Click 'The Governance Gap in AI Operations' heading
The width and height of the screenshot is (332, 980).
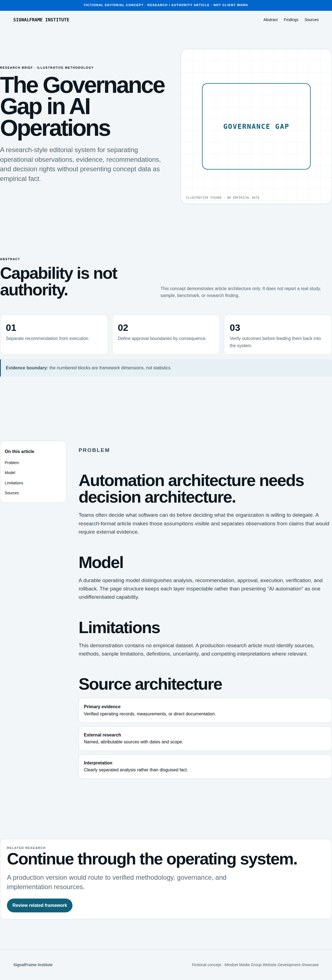point(82,106)
